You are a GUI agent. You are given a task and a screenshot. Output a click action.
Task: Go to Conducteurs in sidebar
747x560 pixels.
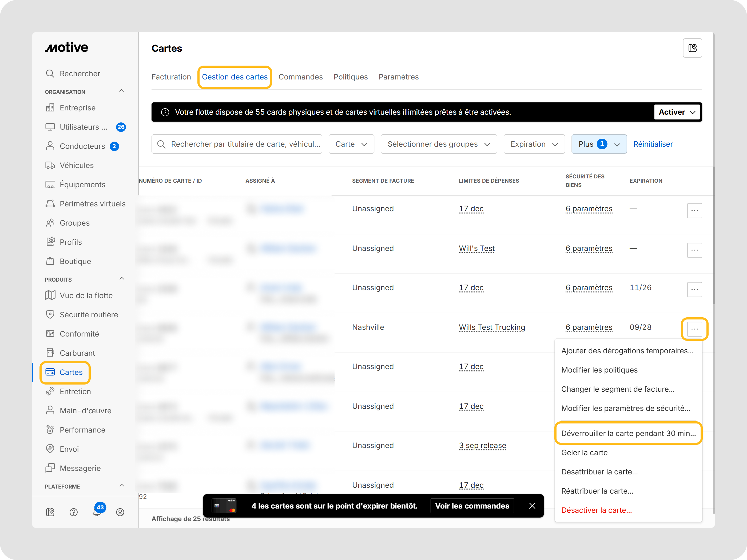tap(82, 146)
